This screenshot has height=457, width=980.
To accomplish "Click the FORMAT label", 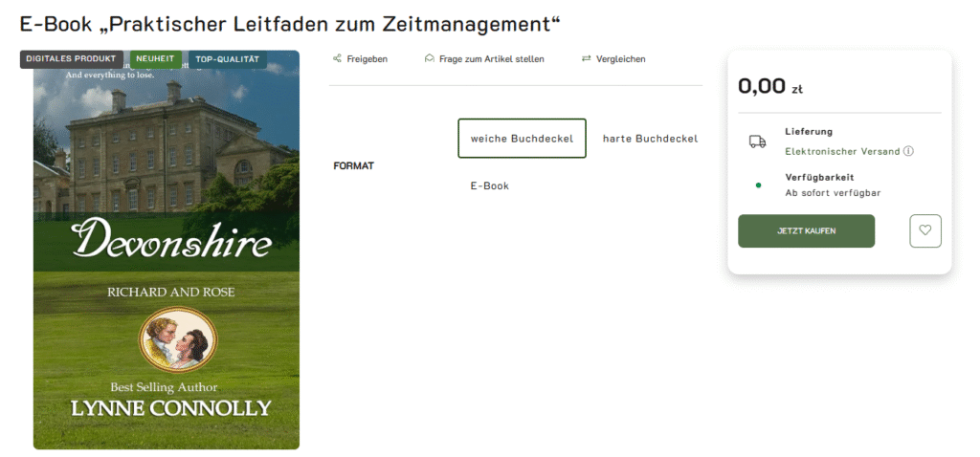I will click(354, 165).
